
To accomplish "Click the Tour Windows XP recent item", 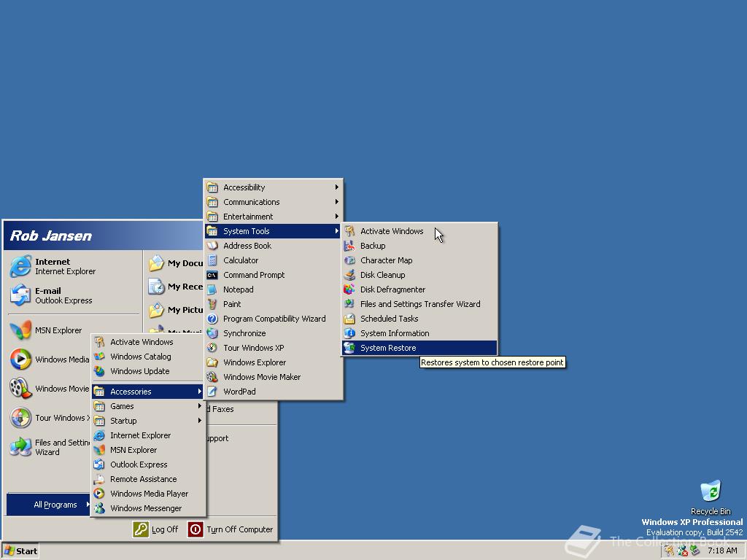I will pyautogui.click(x=50, y=418).
